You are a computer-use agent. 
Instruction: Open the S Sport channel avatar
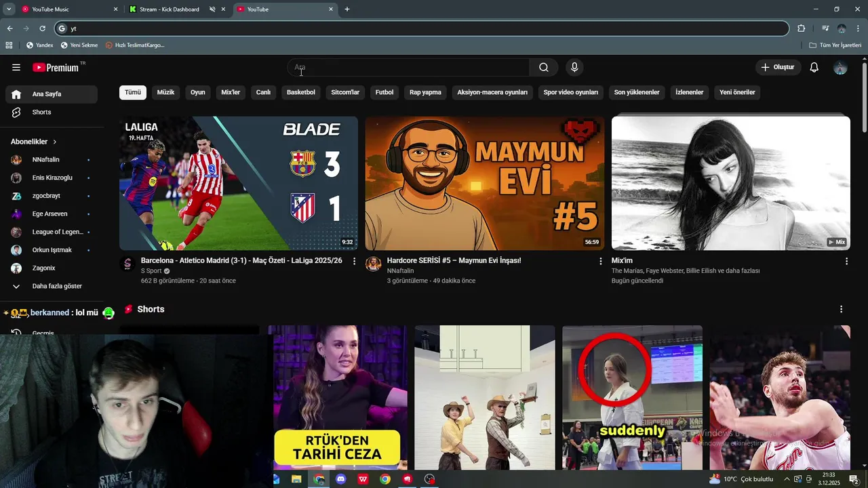pos(127,264)
